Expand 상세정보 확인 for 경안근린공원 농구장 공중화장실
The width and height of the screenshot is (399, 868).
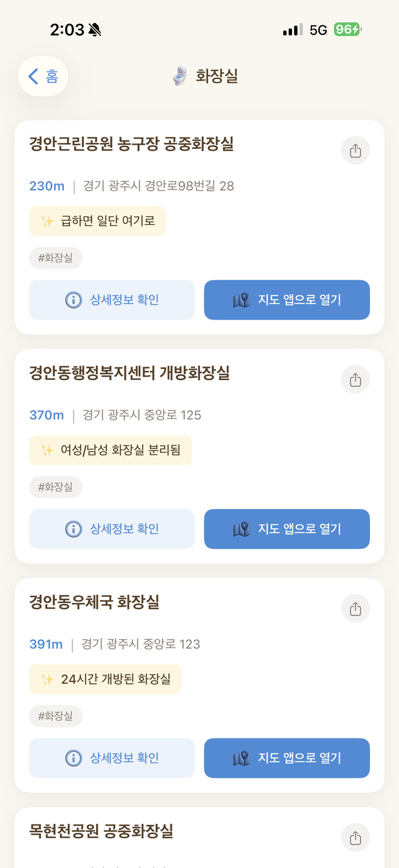(x=112, y=300)
